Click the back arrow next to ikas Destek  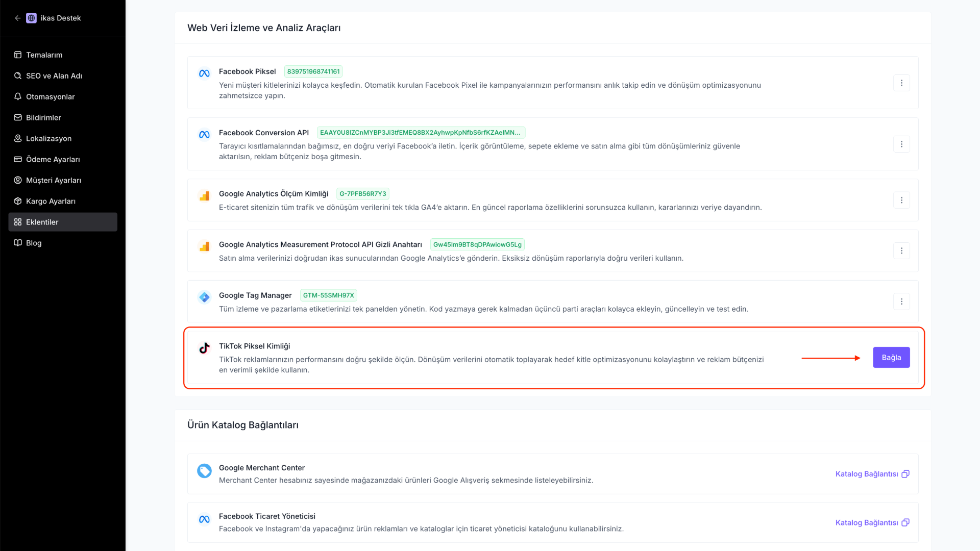point(18,18)
